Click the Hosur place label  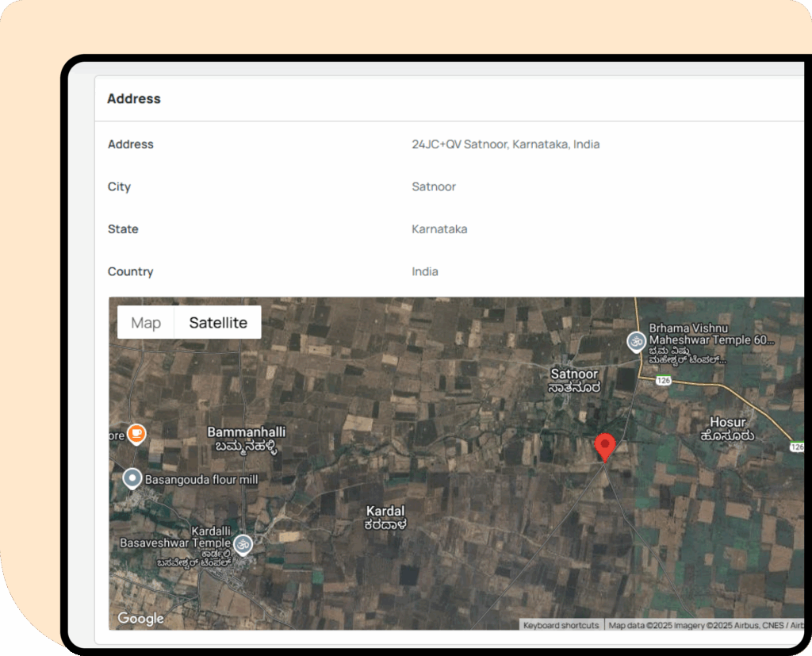click(728, 428)
